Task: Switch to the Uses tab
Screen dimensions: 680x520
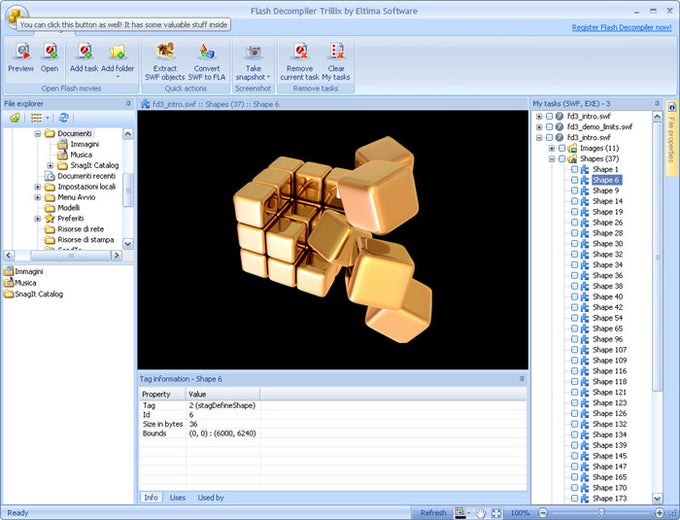Action: 177,497
